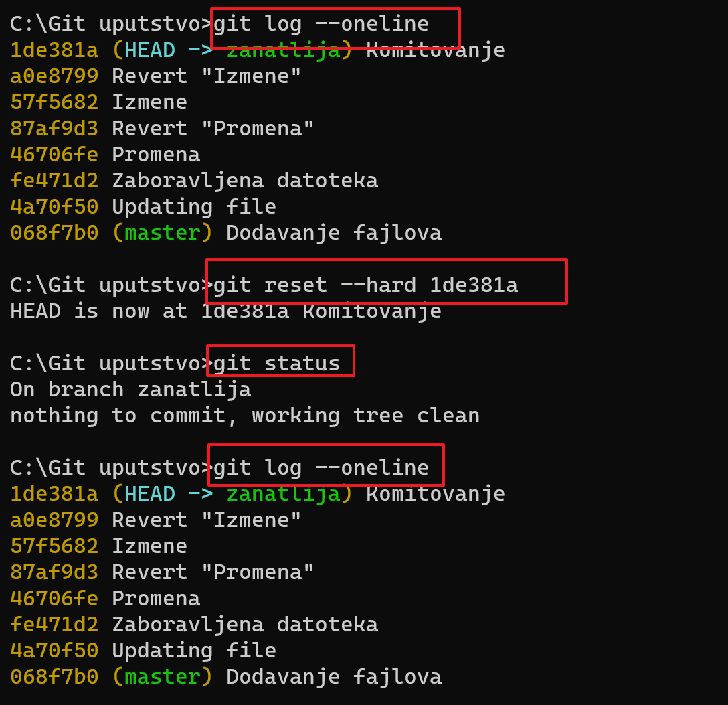Click the green '(master)' label in first log
This screenshot has width=728, height=705.
tap(163, 233)
